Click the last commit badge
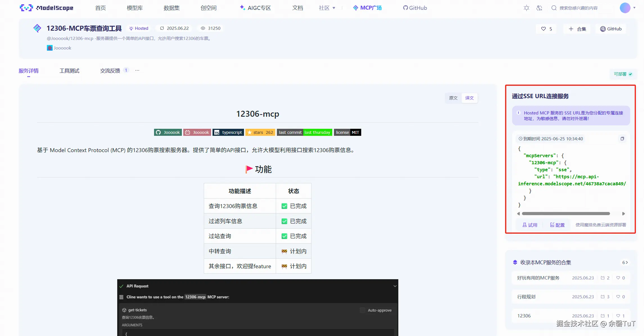The width and height of the screenshot is (644, 336). click(x=304, y=132)
